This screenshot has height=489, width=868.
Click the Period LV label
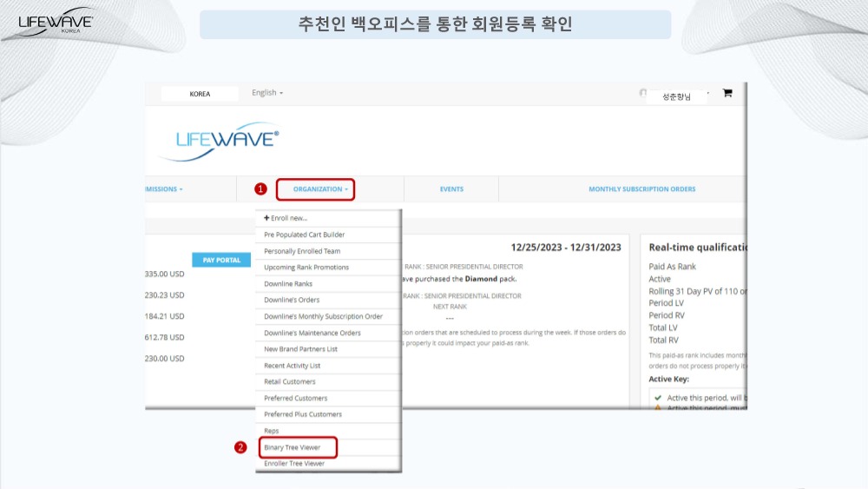(x=666, y=303)
